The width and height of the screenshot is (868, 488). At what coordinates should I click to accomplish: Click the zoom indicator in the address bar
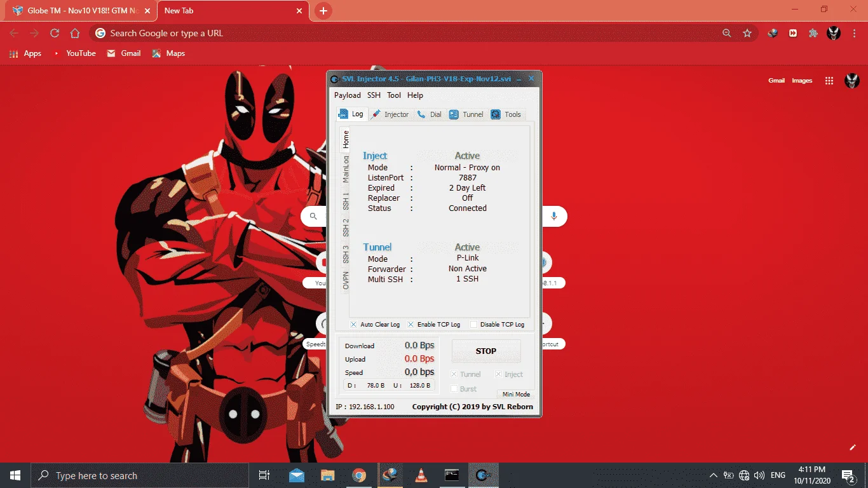[x=727, y=33]
